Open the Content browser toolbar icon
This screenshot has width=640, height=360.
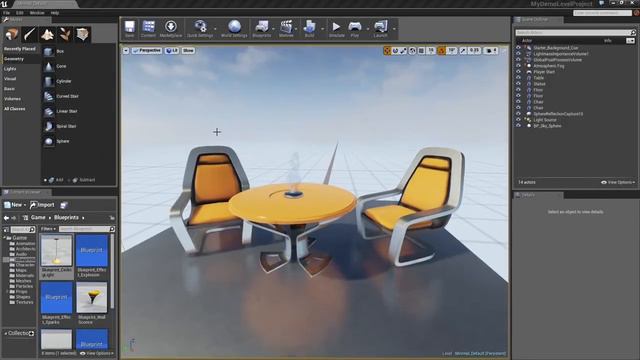click(x=148, y=29)
